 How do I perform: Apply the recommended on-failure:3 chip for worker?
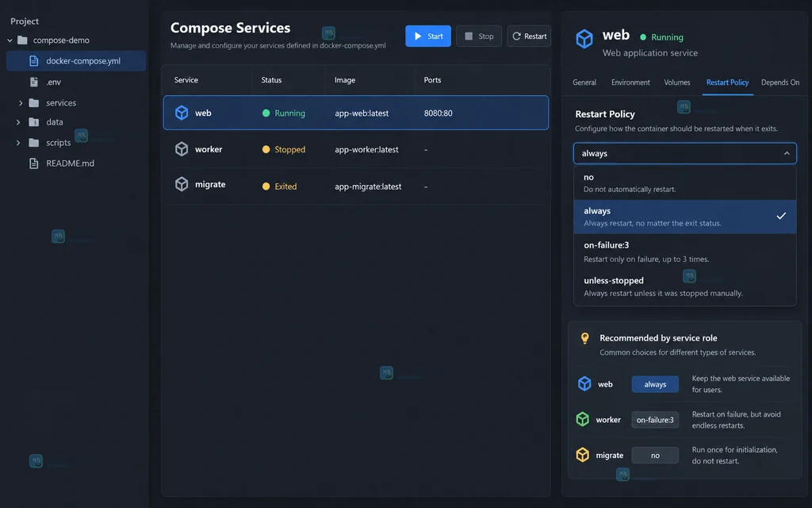click(x=654, y=420)
